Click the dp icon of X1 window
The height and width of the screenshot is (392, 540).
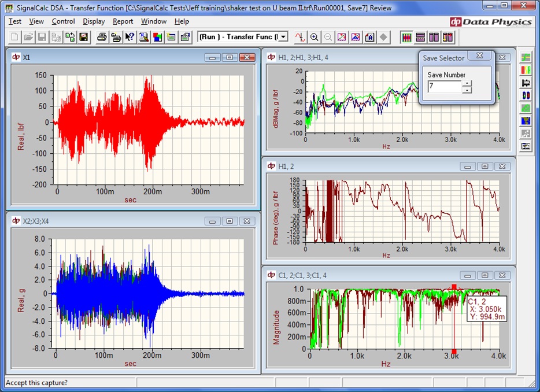16,57
